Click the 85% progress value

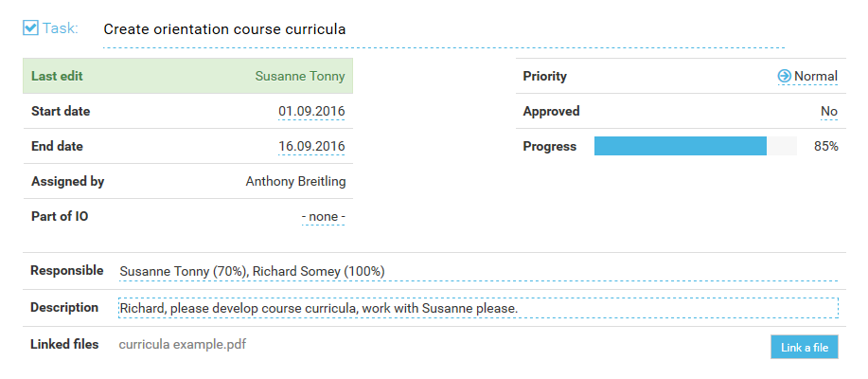tap(826, 147)
